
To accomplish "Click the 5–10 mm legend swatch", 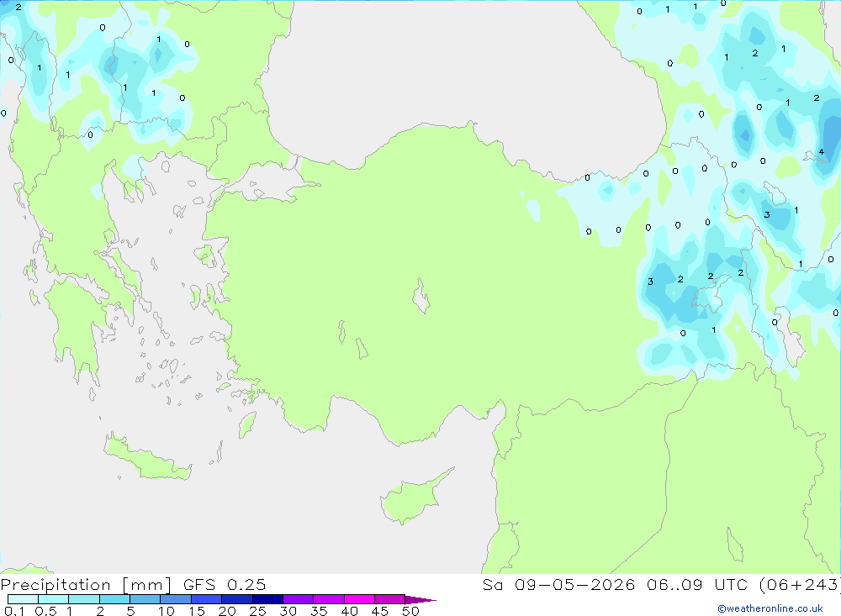I will pos(145,599).
